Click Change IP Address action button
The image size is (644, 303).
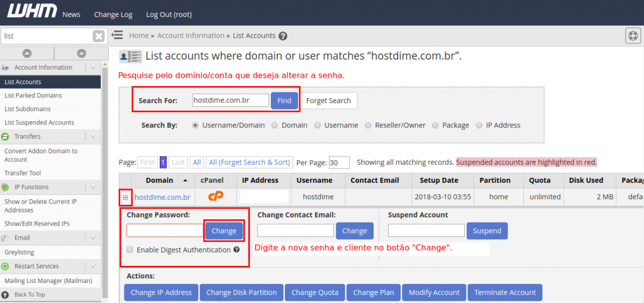click(161, 293)
